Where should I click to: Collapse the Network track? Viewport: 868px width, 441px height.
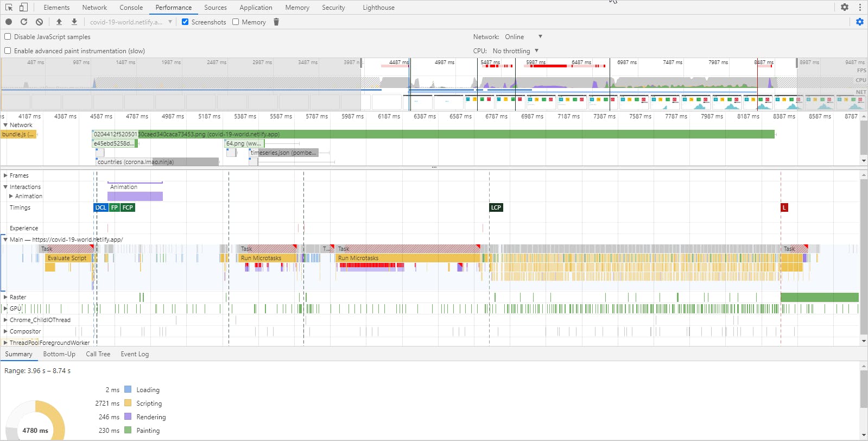point(5,125)
